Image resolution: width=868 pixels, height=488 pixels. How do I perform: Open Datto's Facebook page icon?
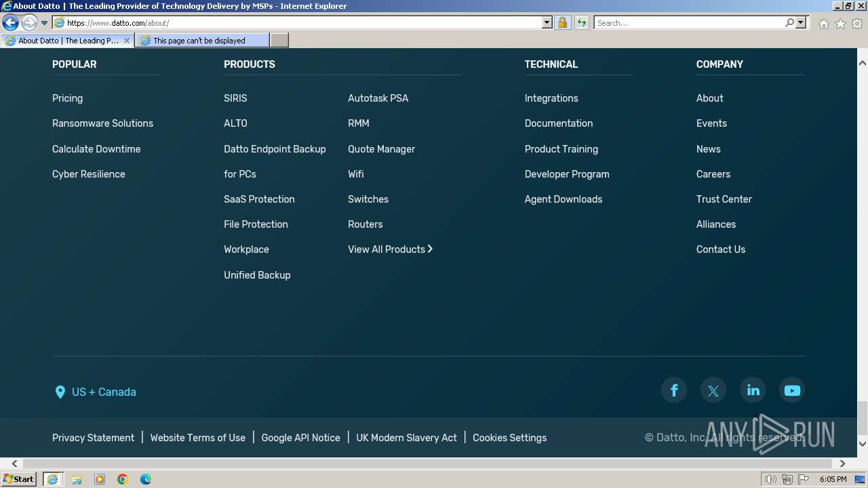coord(674,390)
